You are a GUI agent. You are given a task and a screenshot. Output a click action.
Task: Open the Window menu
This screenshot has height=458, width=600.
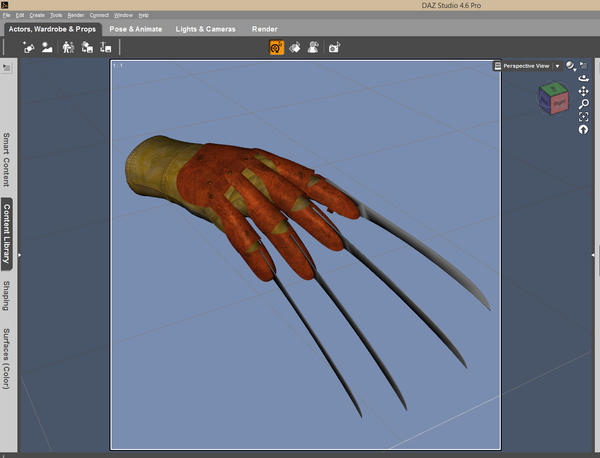click(x=123, y=15)
